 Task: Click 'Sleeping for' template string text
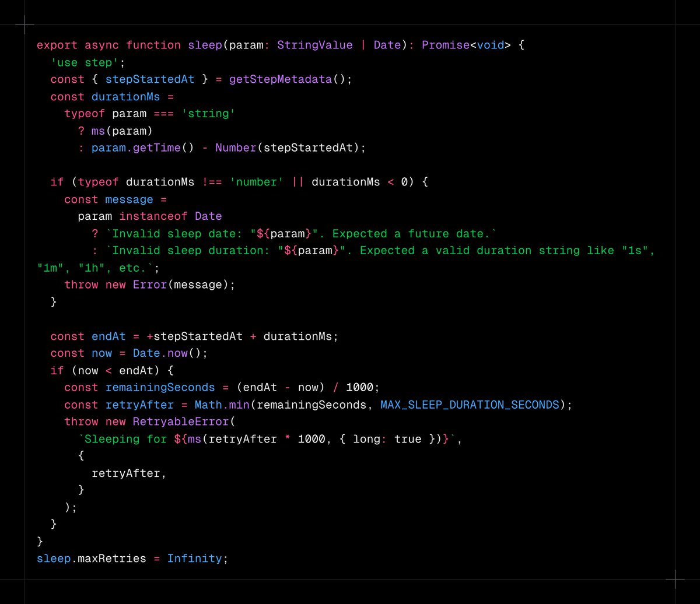coord(126,440)
